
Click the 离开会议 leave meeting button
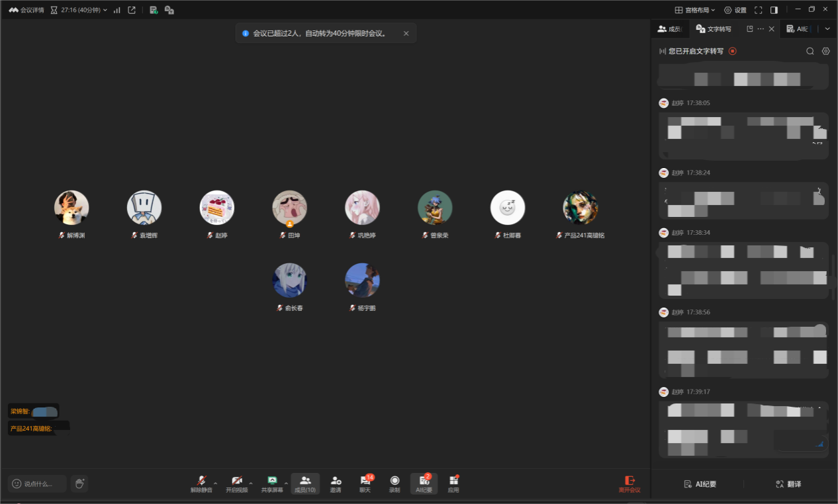(x=629, y=483)
